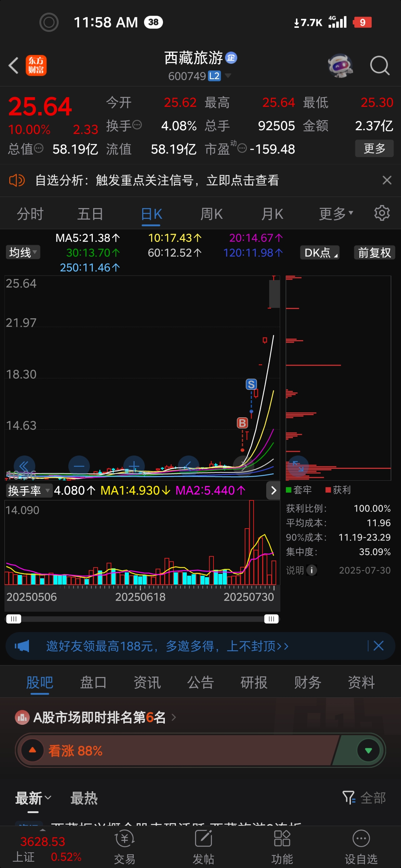The image size is (401, 868).
Task: Switch to 周K chart tab
Action: [212, 214]
